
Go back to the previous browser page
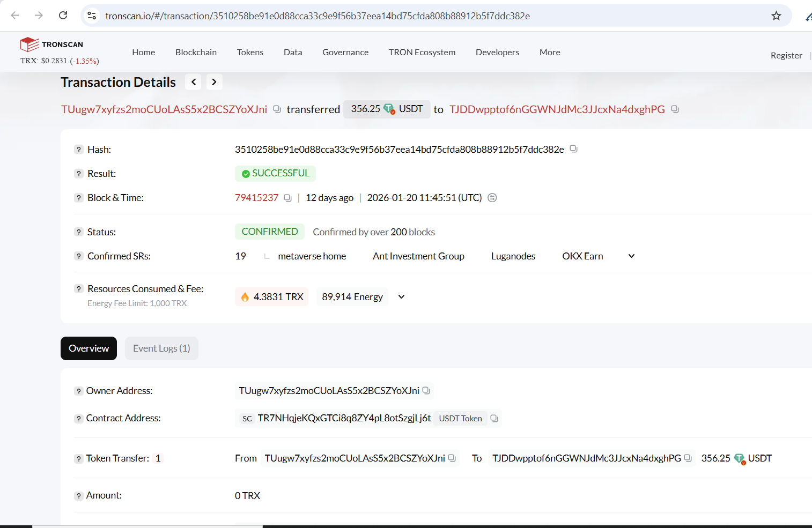click(15, 16)
